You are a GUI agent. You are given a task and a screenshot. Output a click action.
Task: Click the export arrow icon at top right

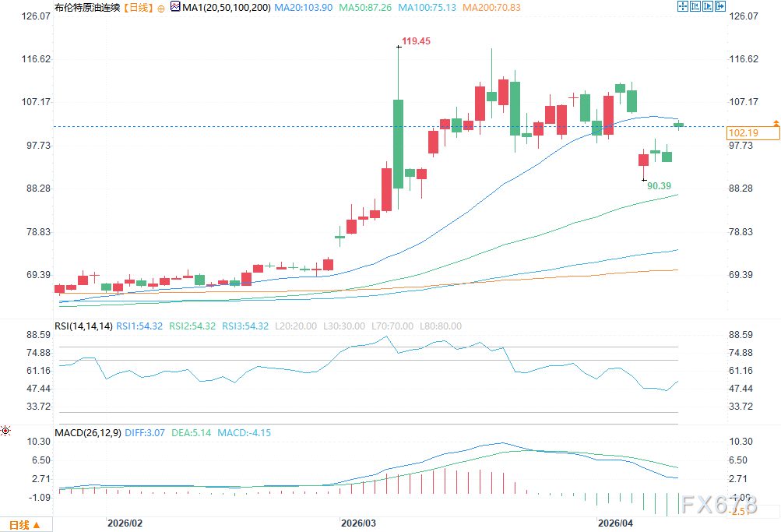pos(719,6)
